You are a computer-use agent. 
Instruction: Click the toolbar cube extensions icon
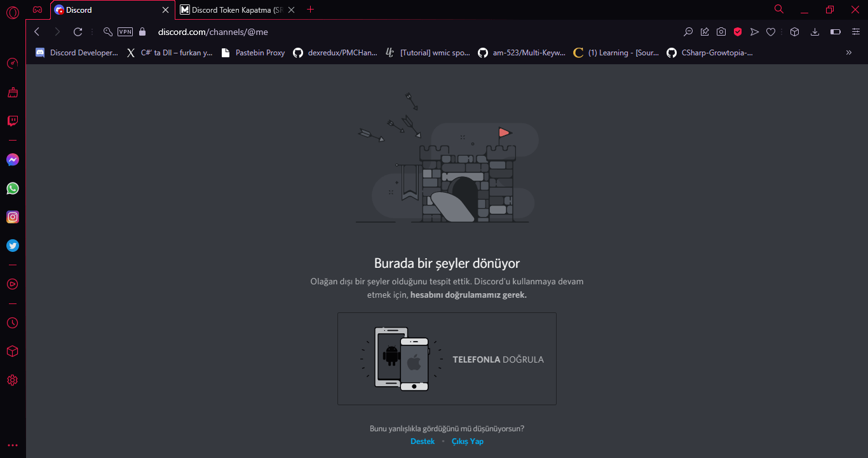click(794, 32)
